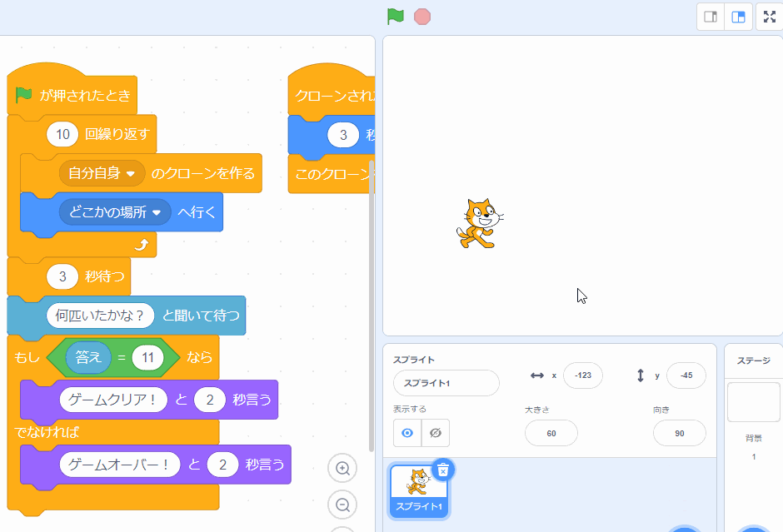Viewport: 783px width, 532px height.
Task: Adjust the 向き direction control
Action: pos(679,433)
